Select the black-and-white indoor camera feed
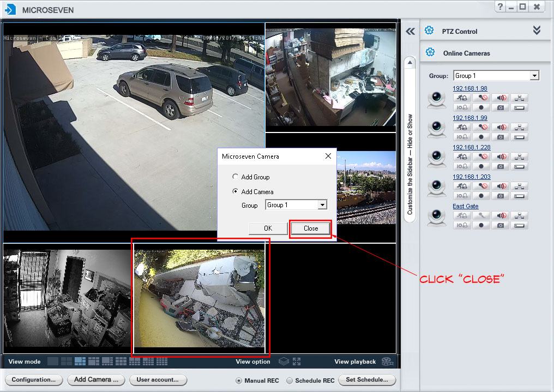This screenshot has width=554, height=392. click(x=68, y=298)
